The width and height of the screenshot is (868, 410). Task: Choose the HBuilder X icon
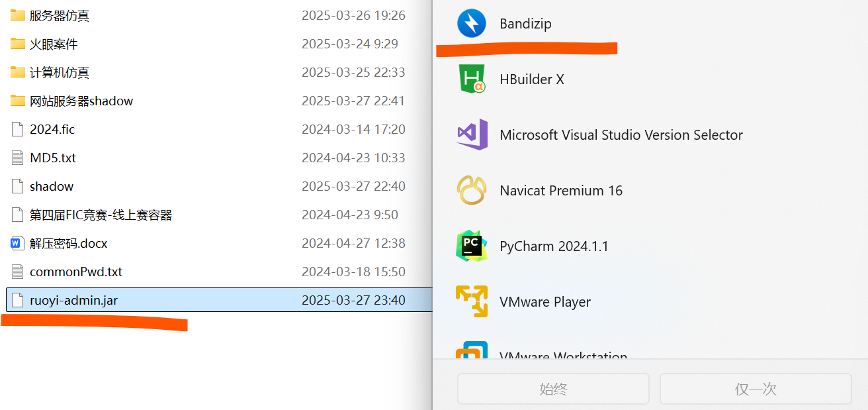click(472, 79)
